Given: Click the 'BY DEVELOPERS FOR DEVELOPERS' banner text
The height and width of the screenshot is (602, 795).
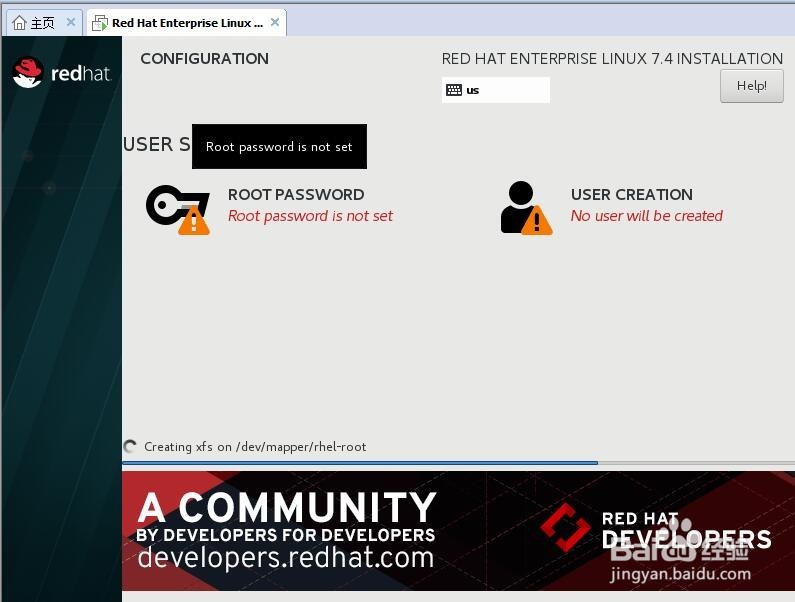Looking at the screenshot, I should click(286, 535).
